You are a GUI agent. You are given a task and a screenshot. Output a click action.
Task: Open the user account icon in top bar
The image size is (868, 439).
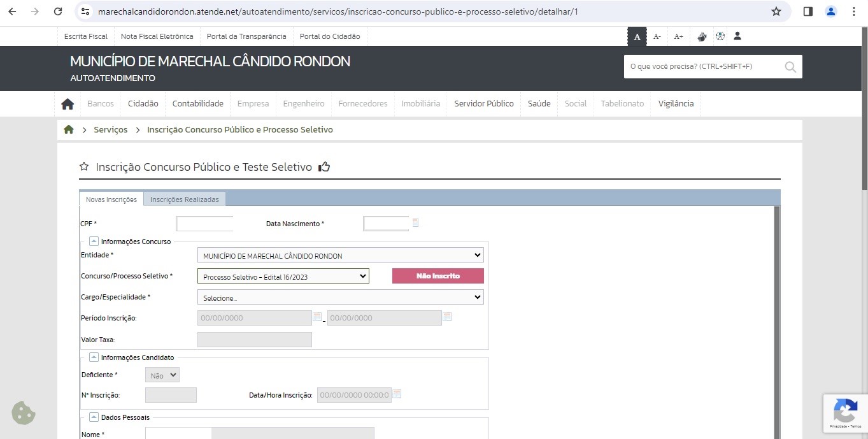tap(737, 36)
